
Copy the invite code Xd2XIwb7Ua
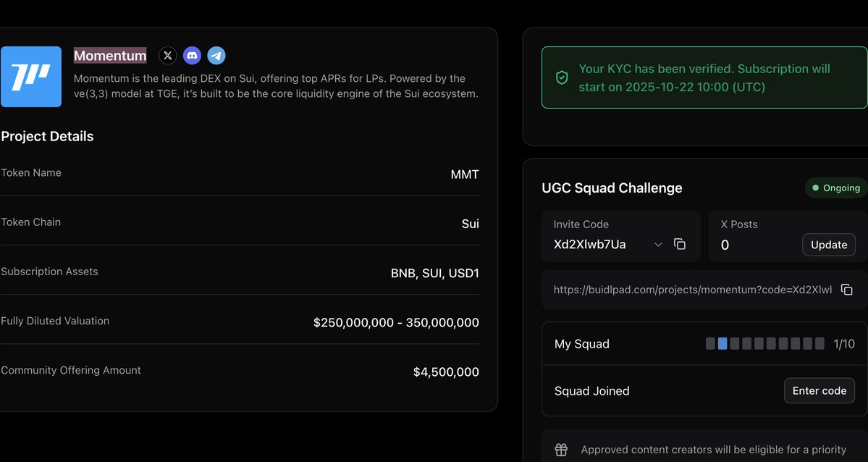(x=679, y=244)
